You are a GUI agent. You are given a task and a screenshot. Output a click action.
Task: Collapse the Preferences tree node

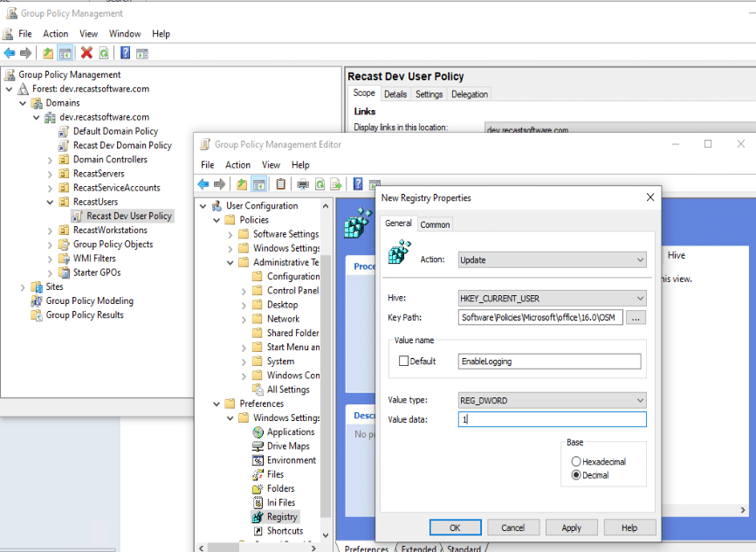pos(215,403)
